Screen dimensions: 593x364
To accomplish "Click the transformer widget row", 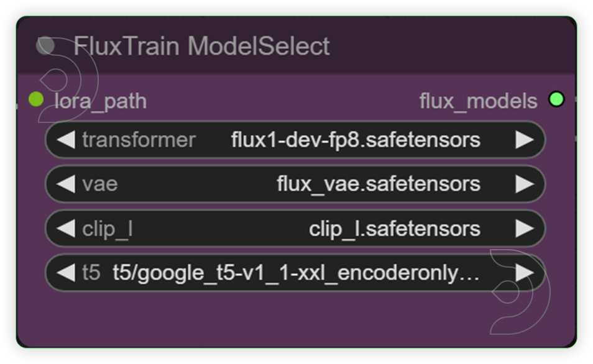I will pyautogui.click(x=295, y=140).
